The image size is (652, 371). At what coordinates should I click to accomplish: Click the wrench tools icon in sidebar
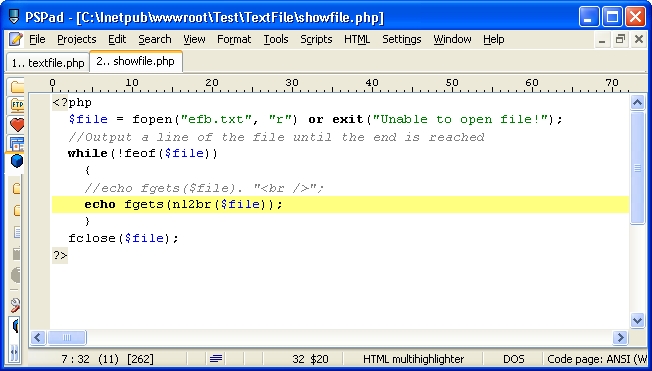(15, 305)
